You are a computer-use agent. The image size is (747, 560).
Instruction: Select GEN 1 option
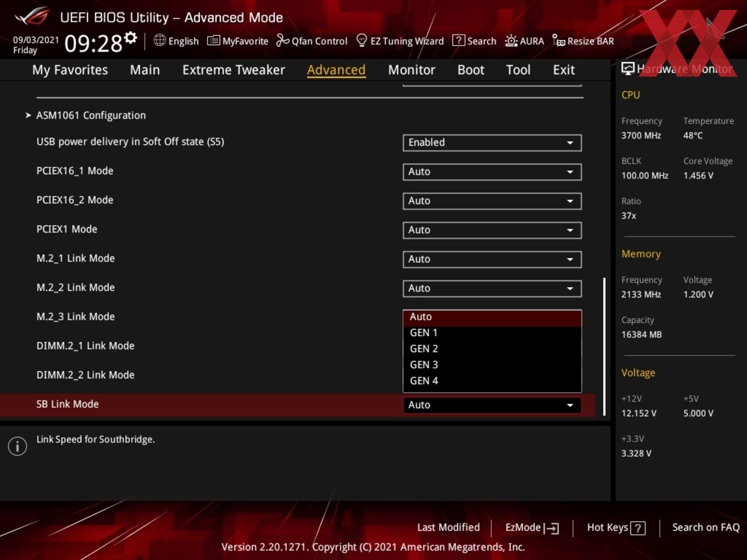(x=492, y=333)
